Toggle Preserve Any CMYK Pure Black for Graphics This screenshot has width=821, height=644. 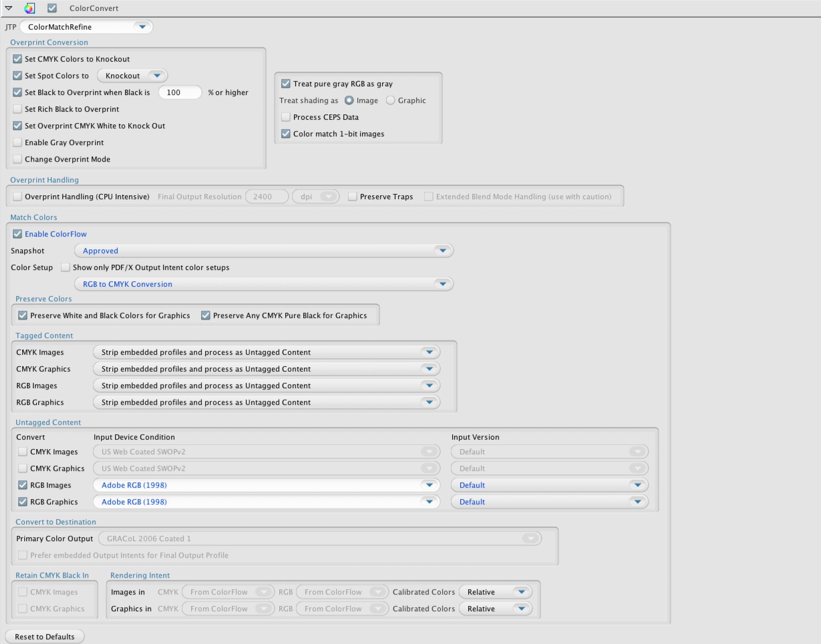click(205, 315)
